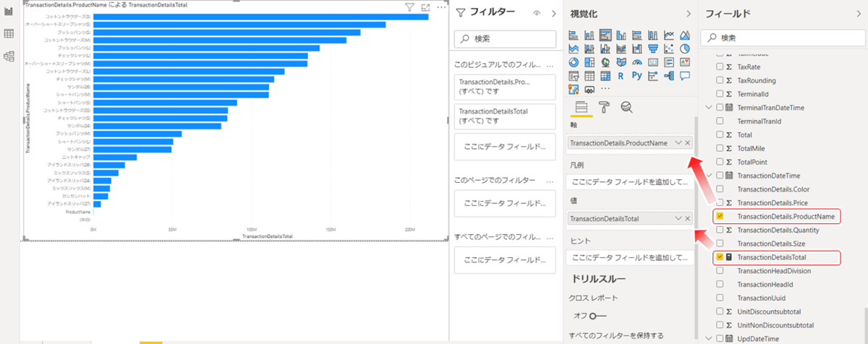
Task: Select clustered bar chart visual
Action: coord(605,35)
